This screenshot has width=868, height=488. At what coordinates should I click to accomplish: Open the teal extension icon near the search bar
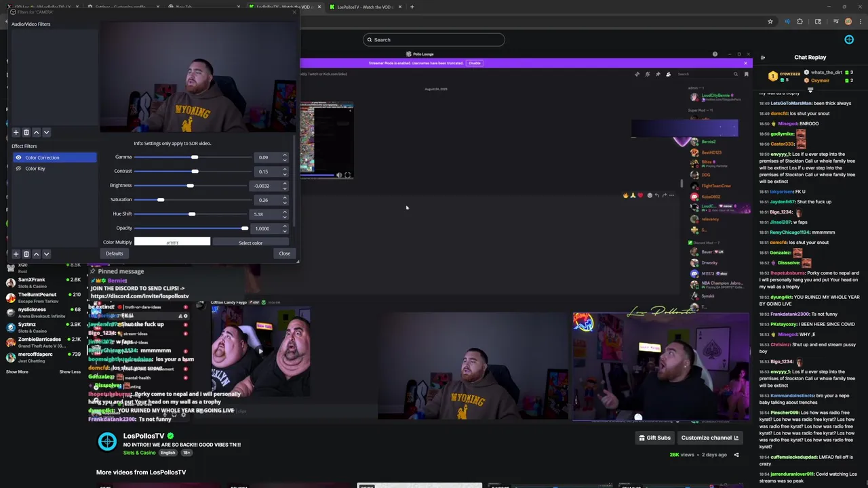click(849, 39)
